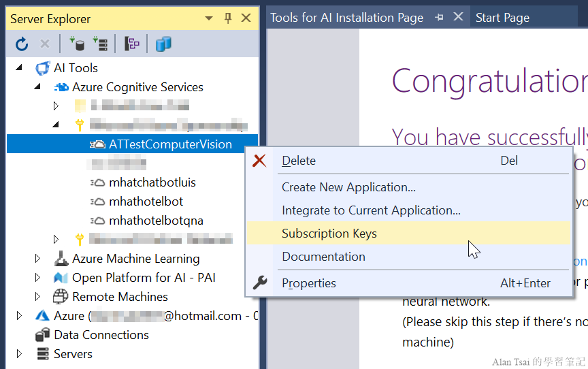Click the wrench Properties icon
The height and width of the screenshot is (369, 588).
259,283
